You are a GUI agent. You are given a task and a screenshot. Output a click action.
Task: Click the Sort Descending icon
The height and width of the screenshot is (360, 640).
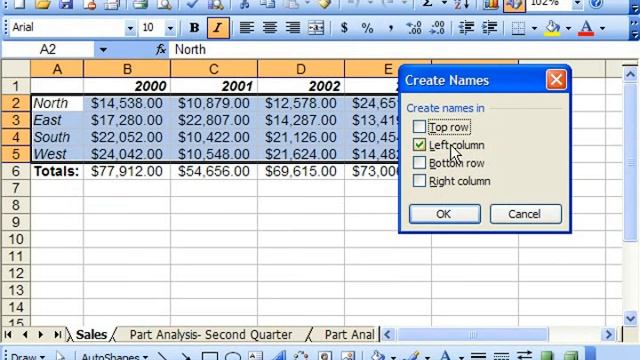pos(462,4)
